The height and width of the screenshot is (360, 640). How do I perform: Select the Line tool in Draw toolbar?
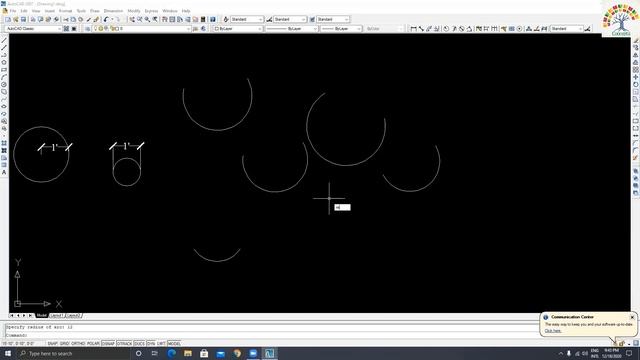[x=4, y=40]
